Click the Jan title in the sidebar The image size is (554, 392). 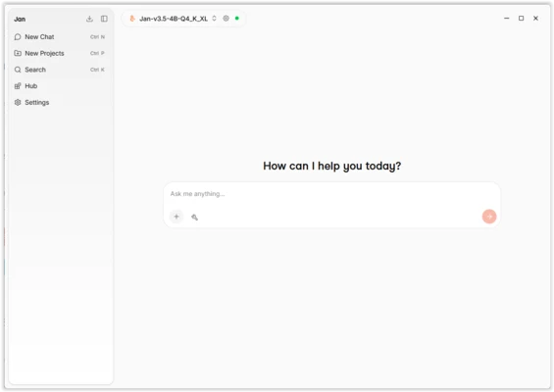tap(20, 19)
